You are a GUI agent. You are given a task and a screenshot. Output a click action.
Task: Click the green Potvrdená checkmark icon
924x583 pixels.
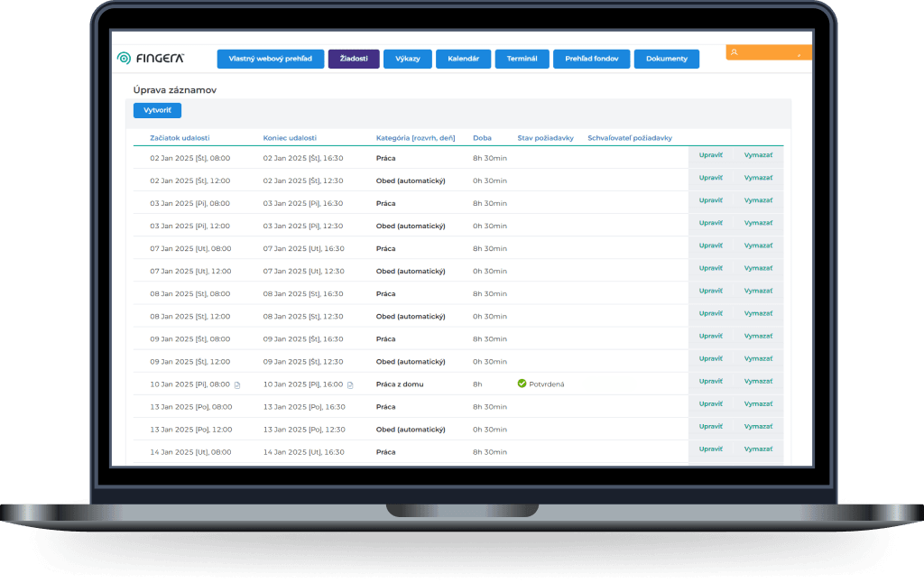(522, 384)
